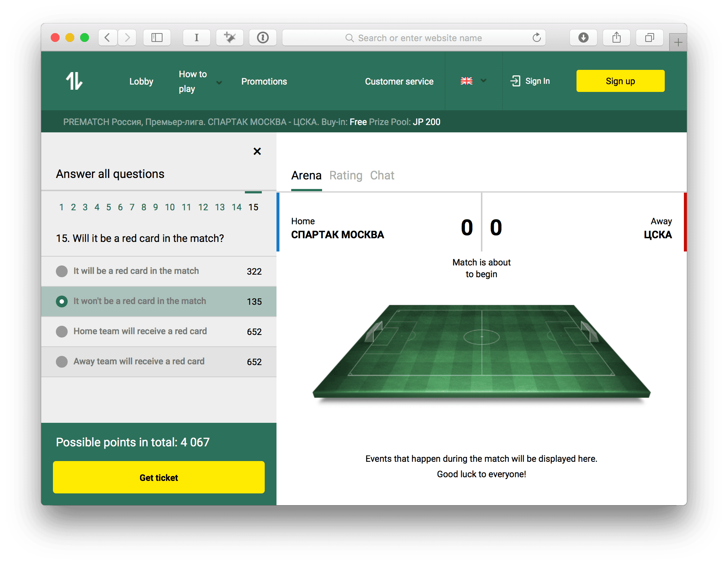Click the Sign In link

(x=538, y=81)
